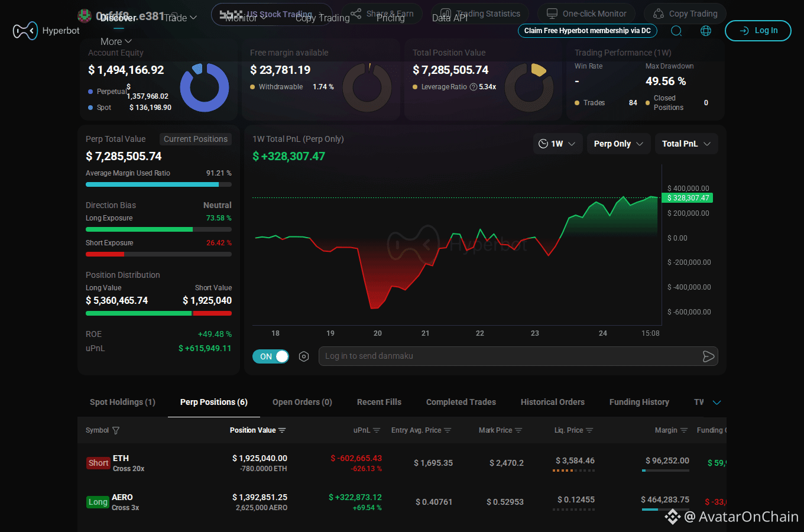Select the Perp Positions (6) tab
Screen dimensions: 804x532
click(x=214, y=402)
